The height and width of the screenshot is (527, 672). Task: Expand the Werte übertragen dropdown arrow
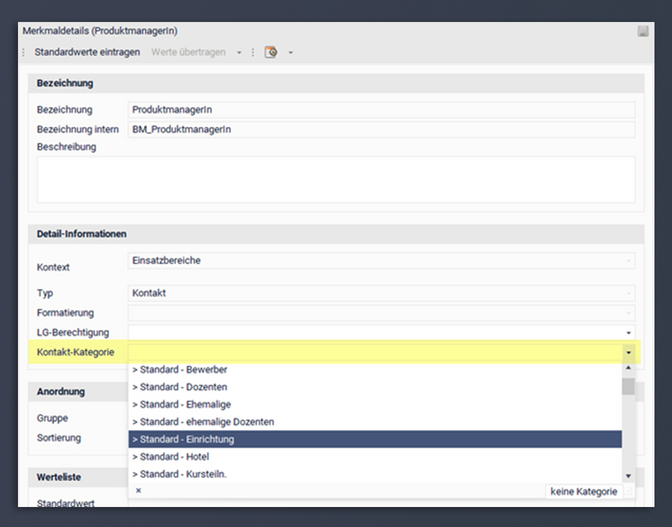(x=239, y=52)
